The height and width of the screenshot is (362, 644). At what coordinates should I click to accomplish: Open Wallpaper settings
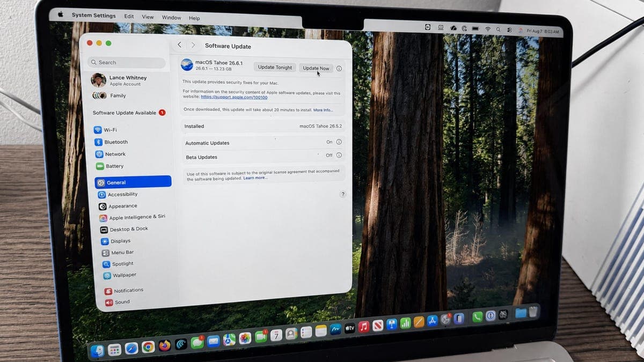click(x=120, y=275)
